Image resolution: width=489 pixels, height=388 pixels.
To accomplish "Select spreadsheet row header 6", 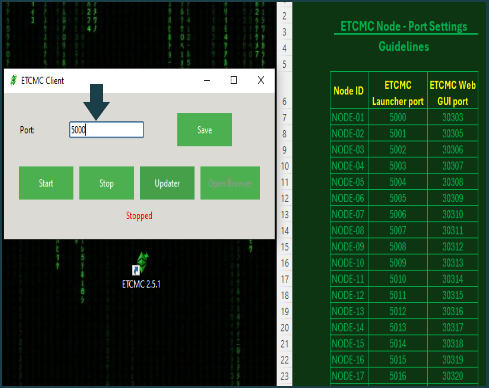I will 284,90.
